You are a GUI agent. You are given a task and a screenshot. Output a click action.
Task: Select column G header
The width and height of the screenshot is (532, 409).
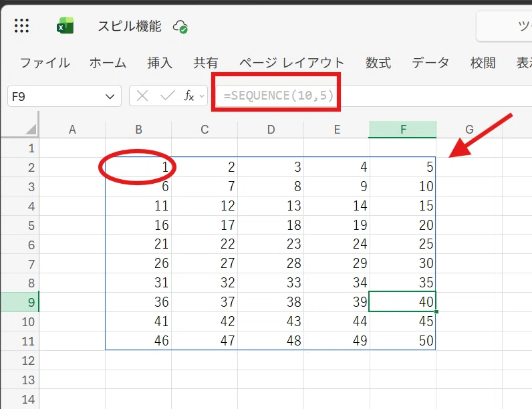click(x=469, y=130)
